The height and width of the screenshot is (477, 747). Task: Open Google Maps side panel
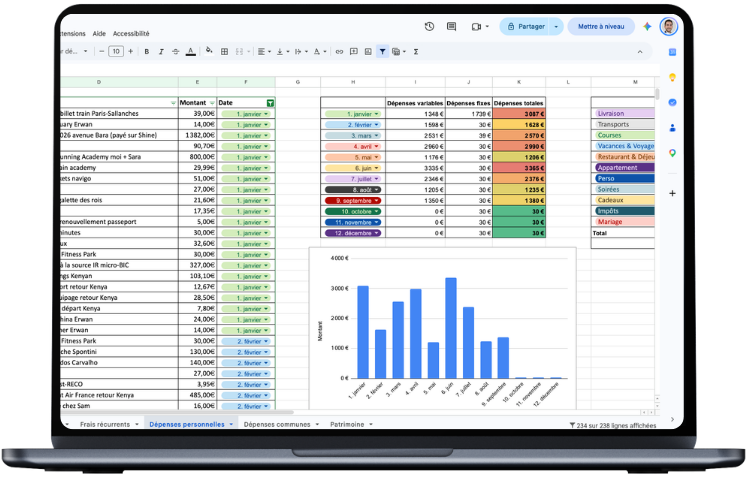(672, 153)
